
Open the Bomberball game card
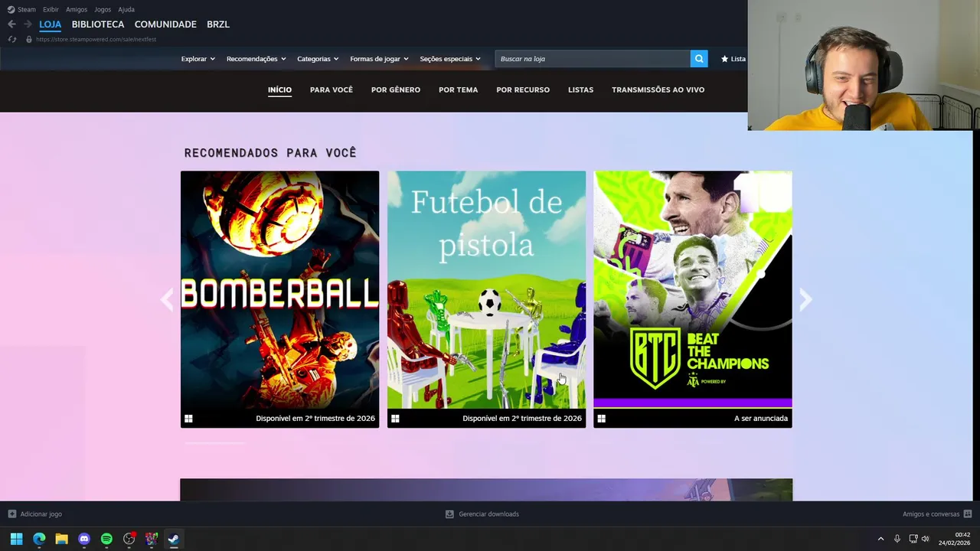[x=279, y=299]
